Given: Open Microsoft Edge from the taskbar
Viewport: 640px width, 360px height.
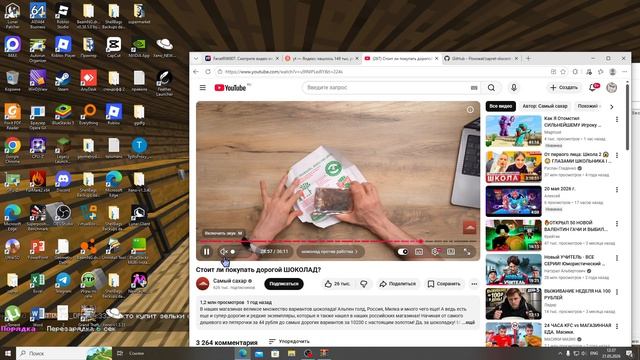Looking at the screenshot, I should coord(242,353).
